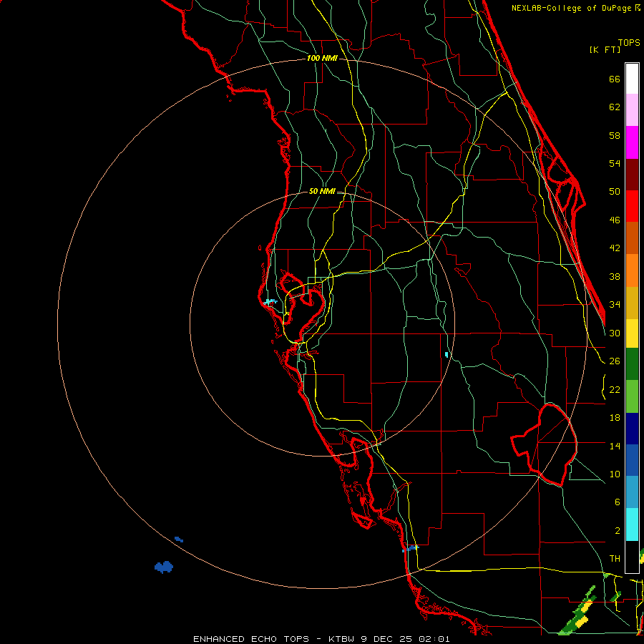Click the 62 value on the legend

[615, 107]
